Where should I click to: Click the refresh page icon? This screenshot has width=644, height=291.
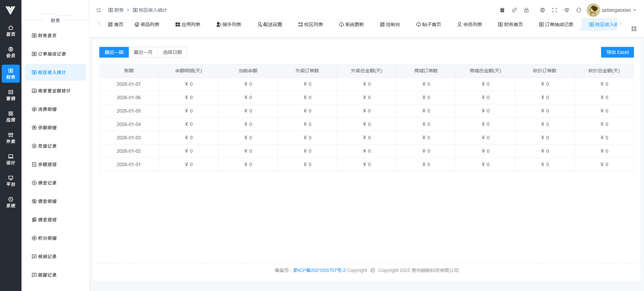pos(579,10)
